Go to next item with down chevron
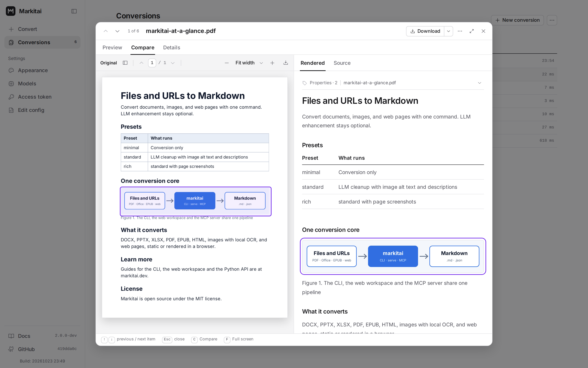The width and height of the screenshot is (588, 368). tap(117, 31)
